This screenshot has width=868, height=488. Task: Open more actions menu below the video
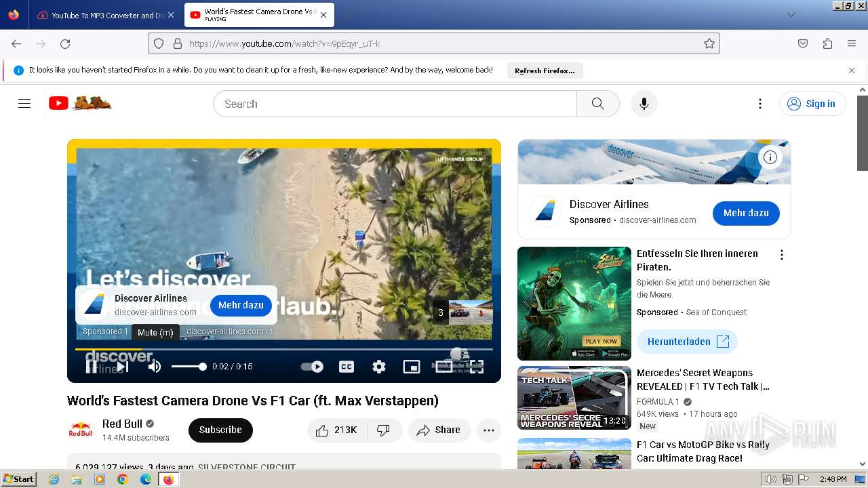[489, 430]
